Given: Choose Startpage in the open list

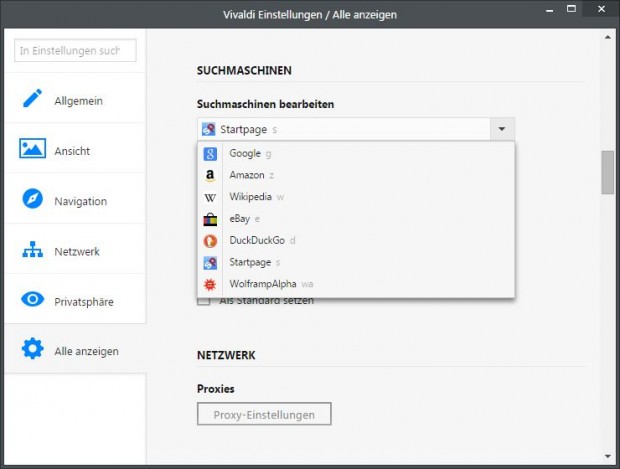Looking at the screenshot, I should (356, 262).
